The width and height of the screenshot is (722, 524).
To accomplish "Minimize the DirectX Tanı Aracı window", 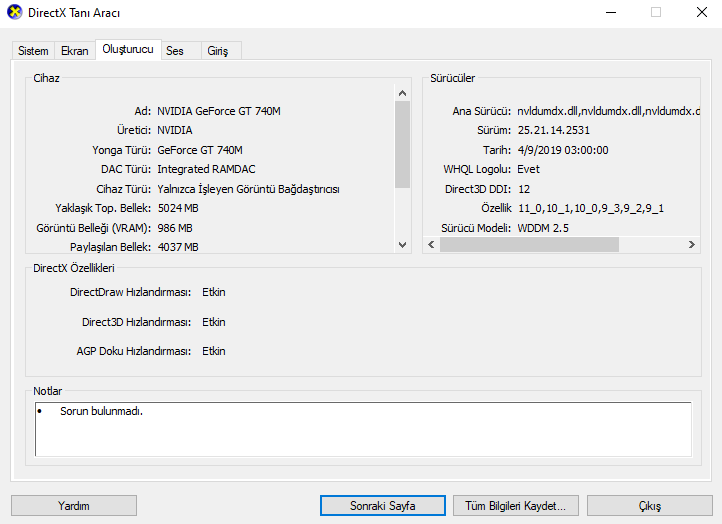I will 611,12.
